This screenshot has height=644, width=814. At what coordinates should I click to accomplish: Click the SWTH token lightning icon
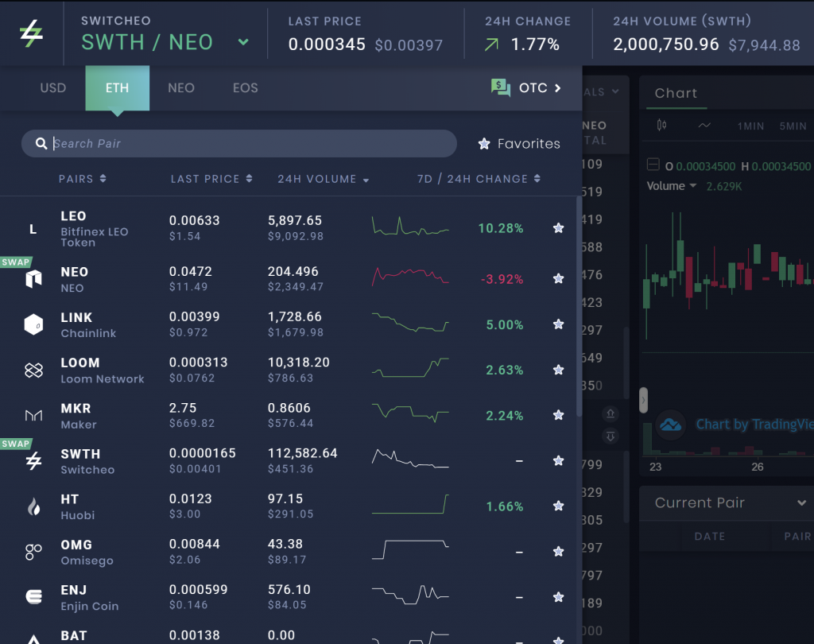click(33, 460)
